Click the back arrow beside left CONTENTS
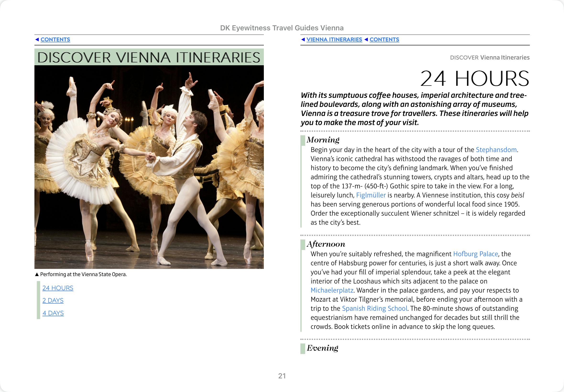Screen dimensions: 564x392 [37, 39]
